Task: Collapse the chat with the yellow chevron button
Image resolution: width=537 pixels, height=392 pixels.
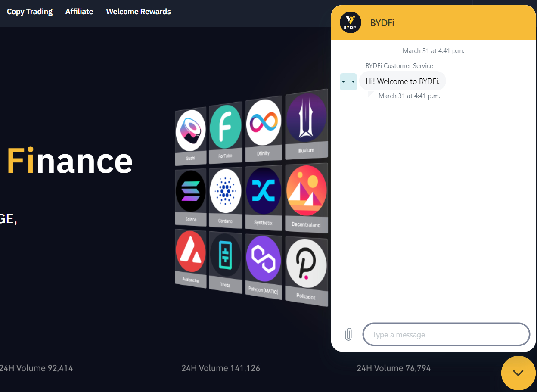Action: (x=518, y=373)
